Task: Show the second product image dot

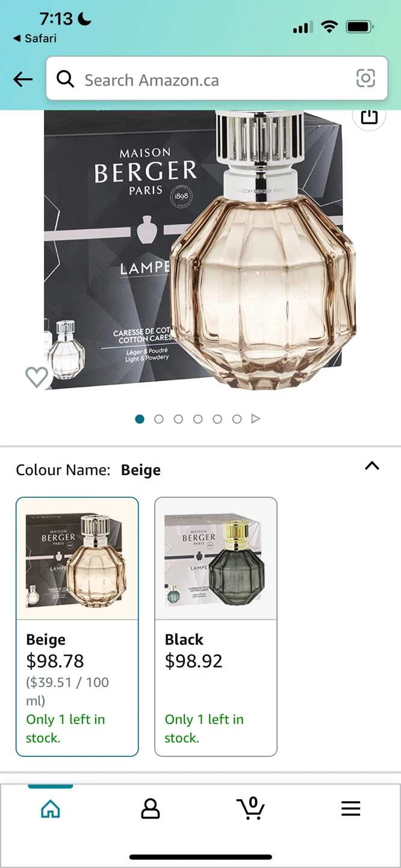Action: pyautogui.click(x=159, y=419)
